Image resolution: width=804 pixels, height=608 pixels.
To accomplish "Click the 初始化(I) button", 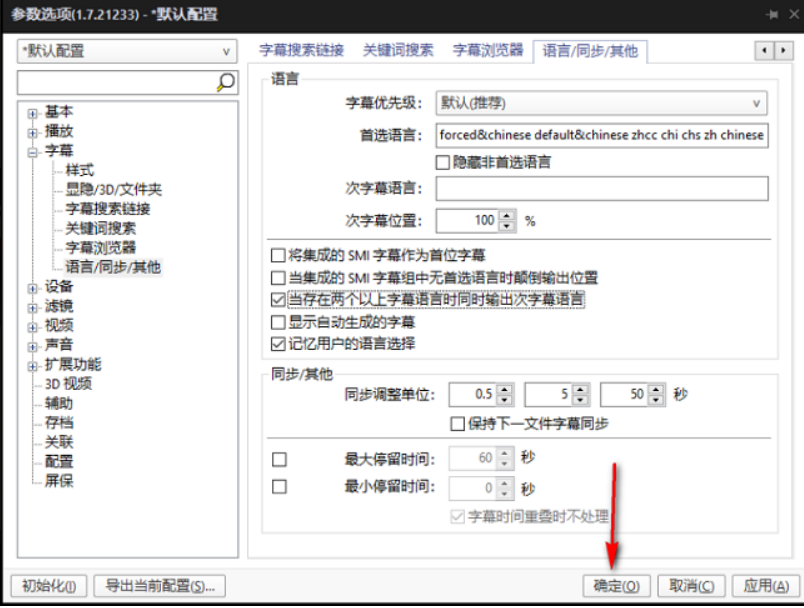I will pyautogui.click(x=49, y=585).
